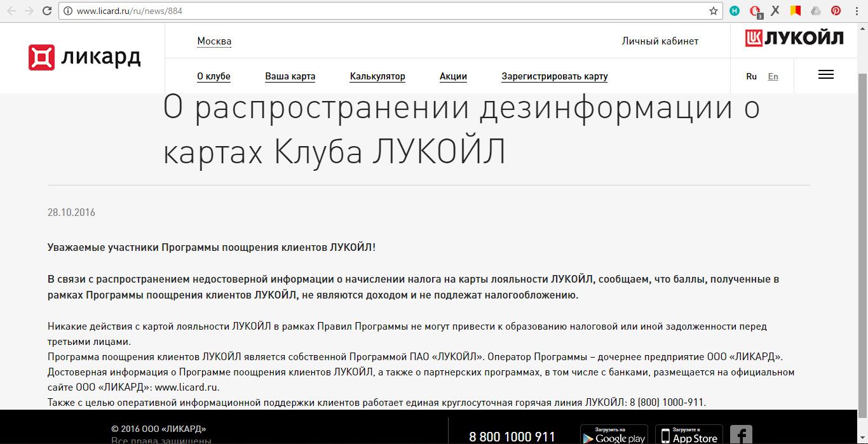Select the Ru language

752,76
